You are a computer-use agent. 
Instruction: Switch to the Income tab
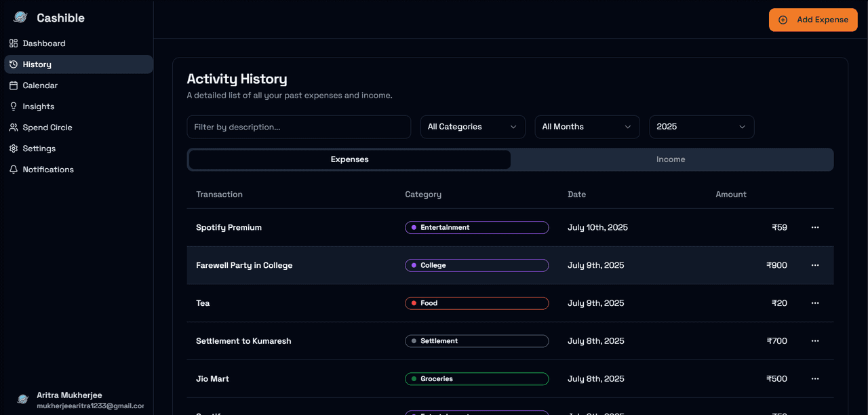click(671, 159)
